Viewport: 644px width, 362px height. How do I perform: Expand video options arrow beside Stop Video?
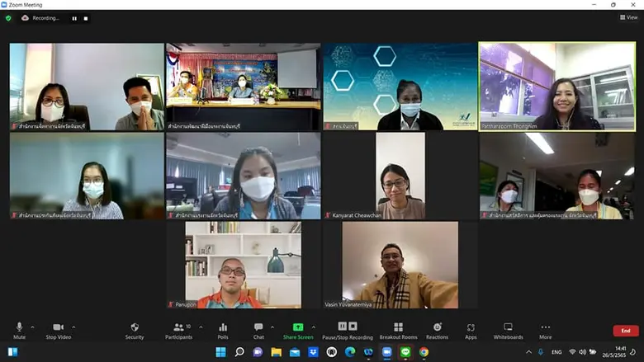tap(73, 327)
